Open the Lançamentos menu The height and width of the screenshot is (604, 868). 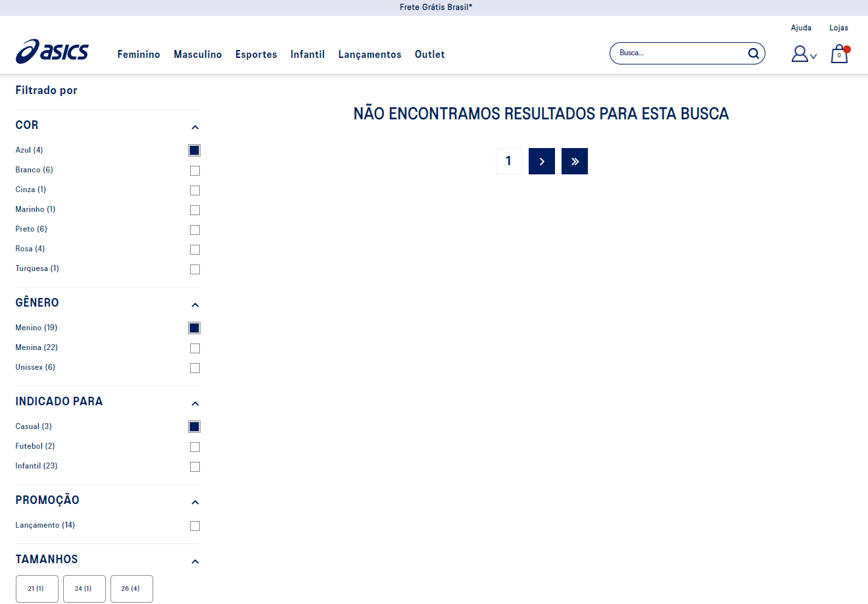pyautogui.click(x=370, y=55)
